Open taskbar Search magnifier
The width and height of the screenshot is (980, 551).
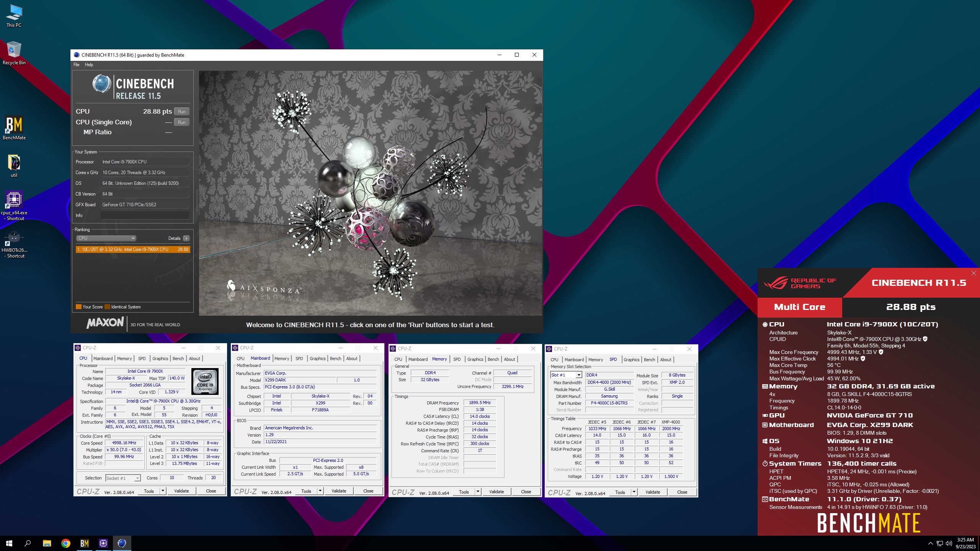[28, 543]
